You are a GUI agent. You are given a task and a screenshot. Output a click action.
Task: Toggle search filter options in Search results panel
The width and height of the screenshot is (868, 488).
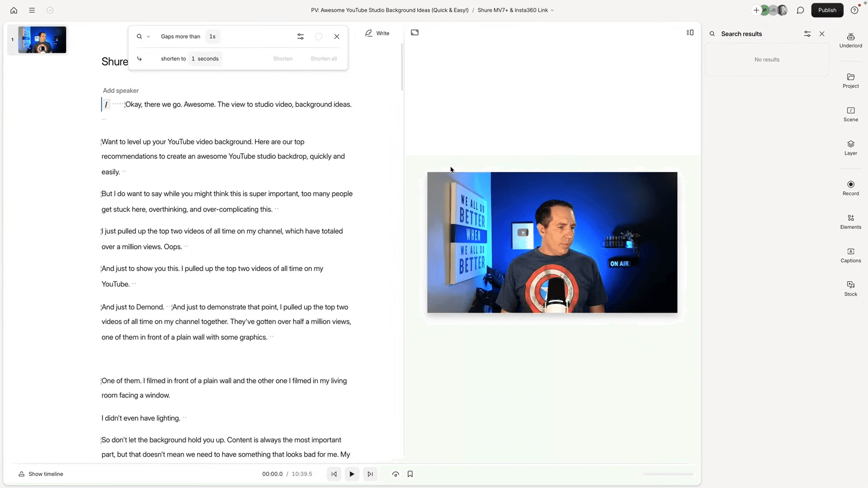click(807, 34)
